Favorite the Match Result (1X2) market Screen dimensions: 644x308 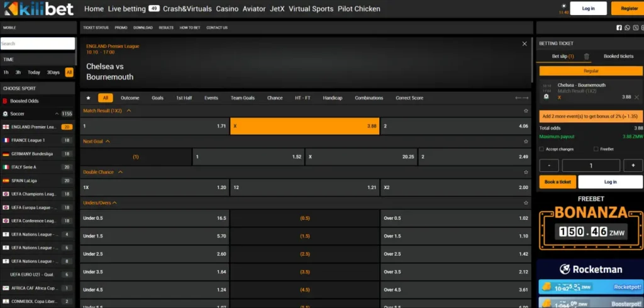[x=526, y=111]
